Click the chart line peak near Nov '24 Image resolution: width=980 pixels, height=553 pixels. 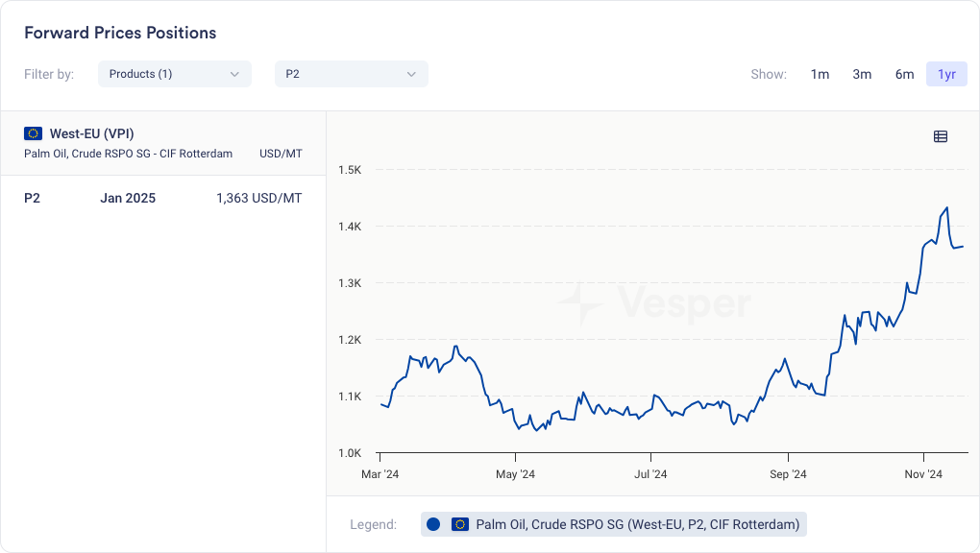coord(946,207)
